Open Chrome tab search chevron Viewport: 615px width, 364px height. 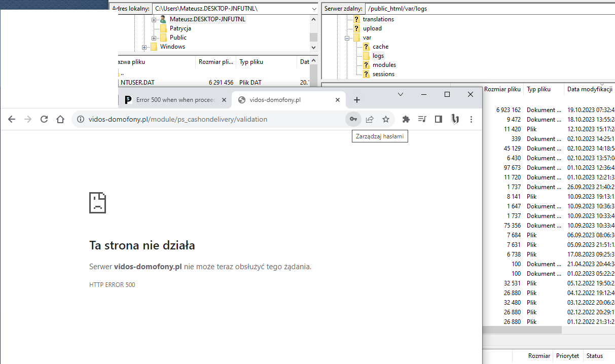tap(401, 94)
